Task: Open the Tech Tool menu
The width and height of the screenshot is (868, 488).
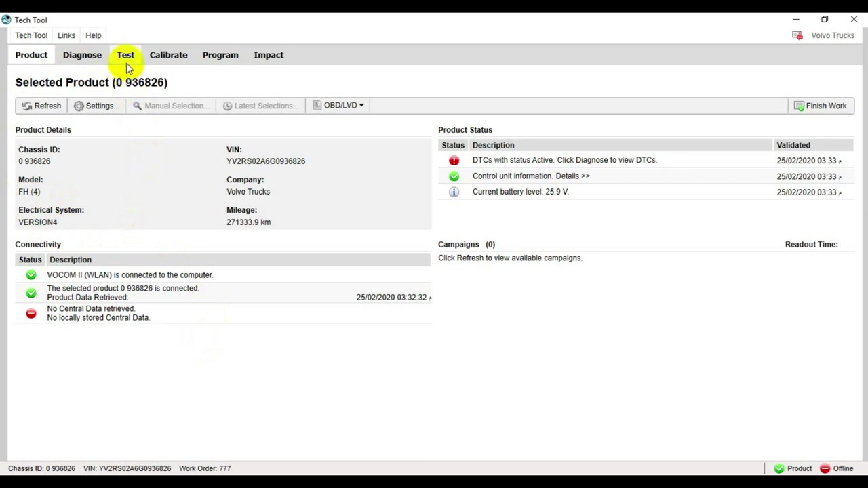Action: pyautogui.click(x=31, y=35)
